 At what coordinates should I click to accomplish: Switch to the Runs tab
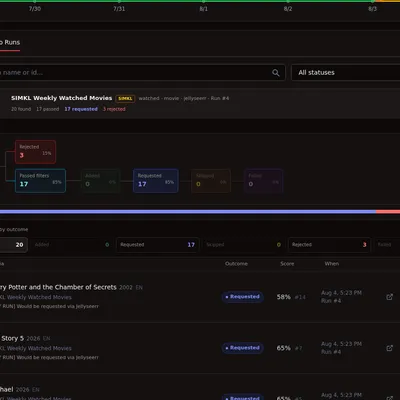click(10, 43)
